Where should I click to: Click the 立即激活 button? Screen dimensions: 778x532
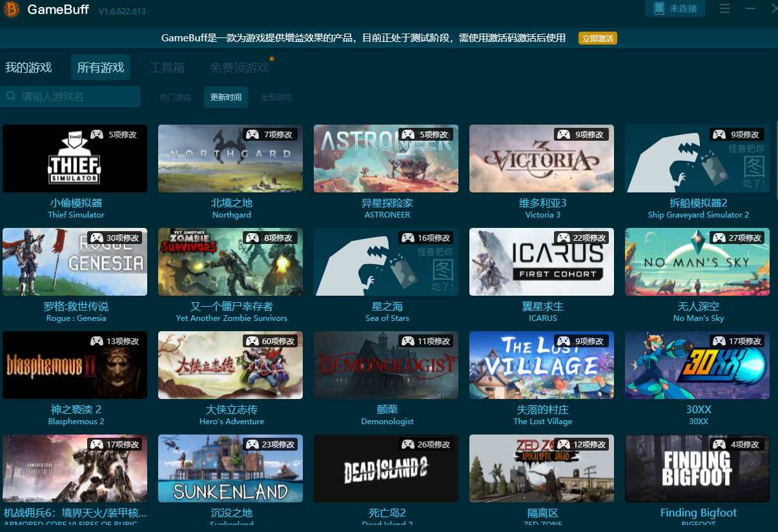click(x=598, y=38)
